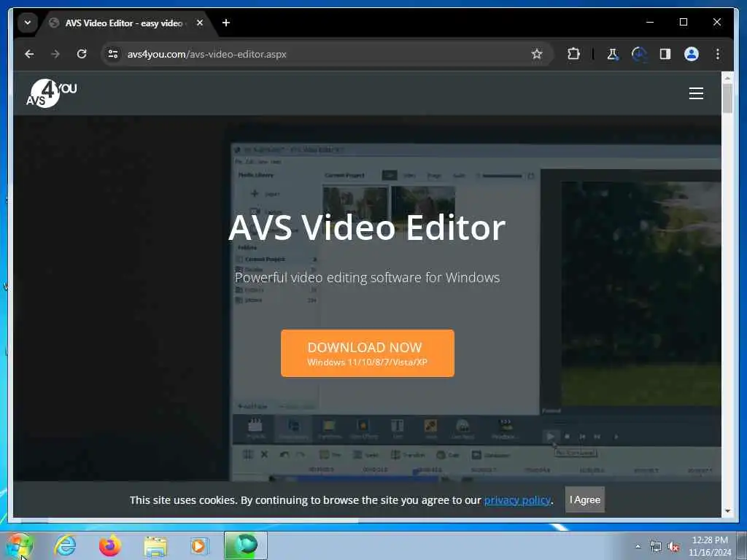This screenshot has height=560, width=747.
Task: Click the page vertical scrollbar thumb
Action: tap(727, 98)
